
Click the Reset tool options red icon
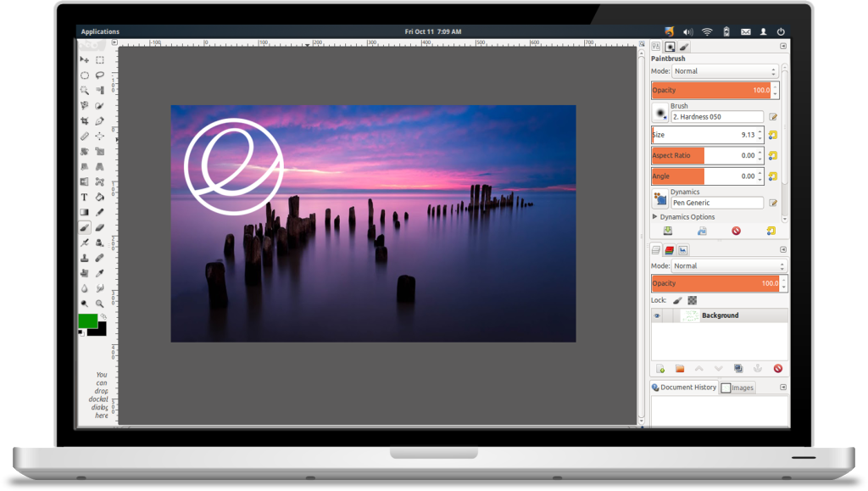(x=736, y=231)
